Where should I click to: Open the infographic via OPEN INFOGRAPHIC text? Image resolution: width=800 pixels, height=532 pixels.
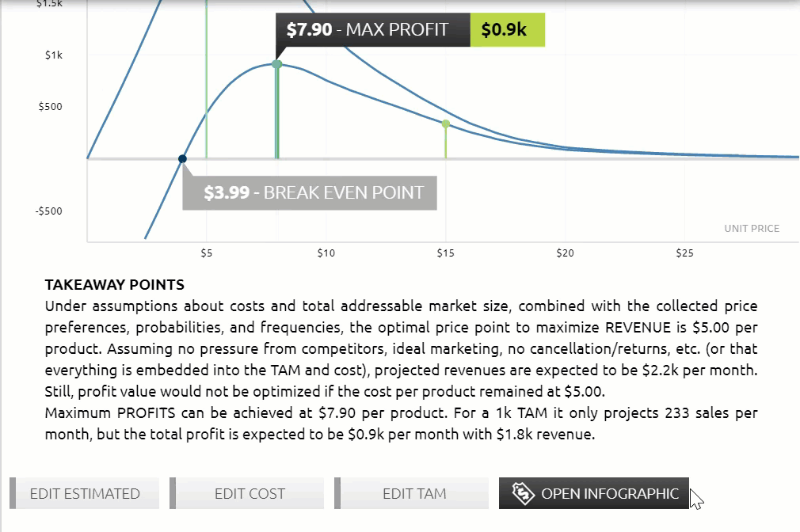[x=610, y=494]
